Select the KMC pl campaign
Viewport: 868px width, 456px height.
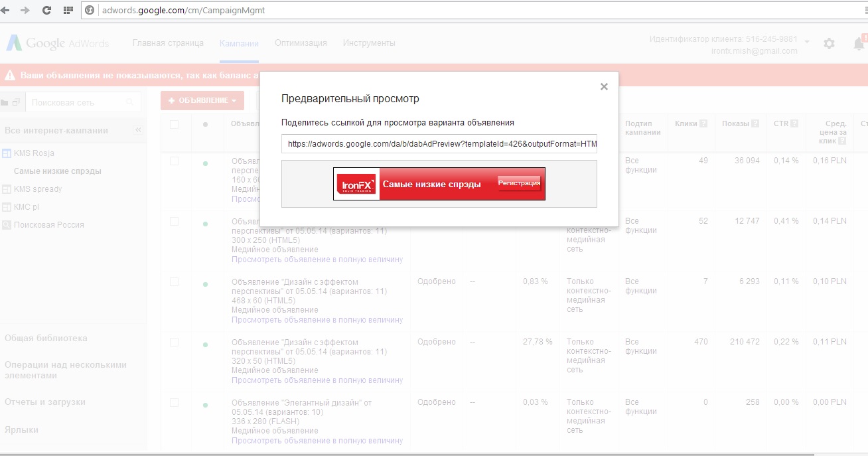(x=27, y=207)
